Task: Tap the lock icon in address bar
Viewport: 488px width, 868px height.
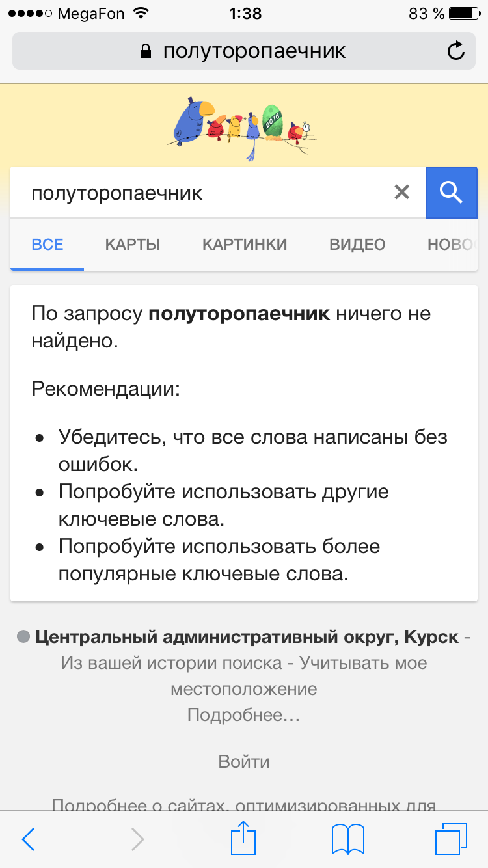Action: 146,51
